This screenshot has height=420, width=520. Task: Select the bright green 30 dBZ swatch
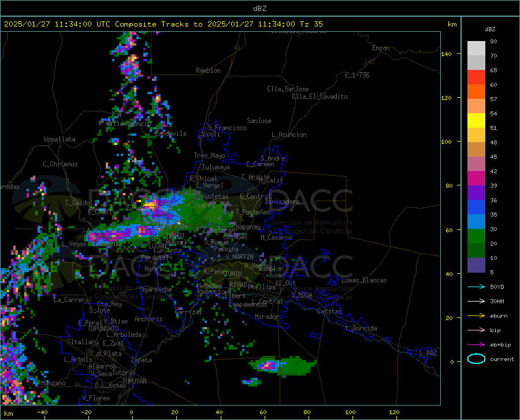476,236
